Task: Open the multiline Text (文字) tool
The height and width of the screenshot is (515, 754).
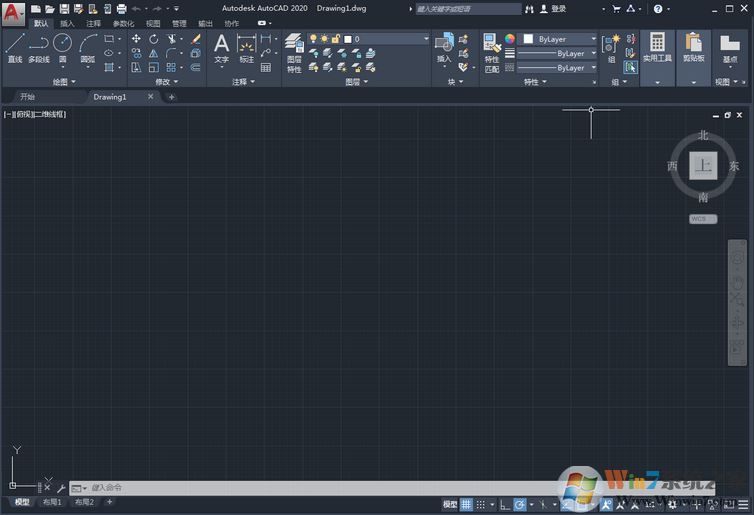Action: point(222,49)
